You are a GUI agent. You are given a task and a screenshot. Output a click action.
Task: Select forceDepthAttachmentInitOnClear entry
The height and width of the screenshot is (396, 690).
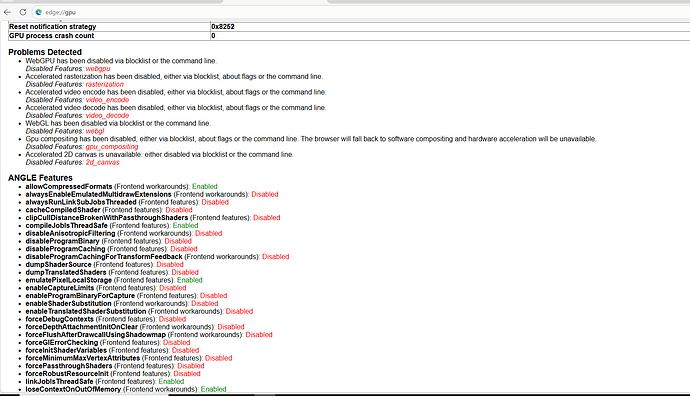(135, 327)
